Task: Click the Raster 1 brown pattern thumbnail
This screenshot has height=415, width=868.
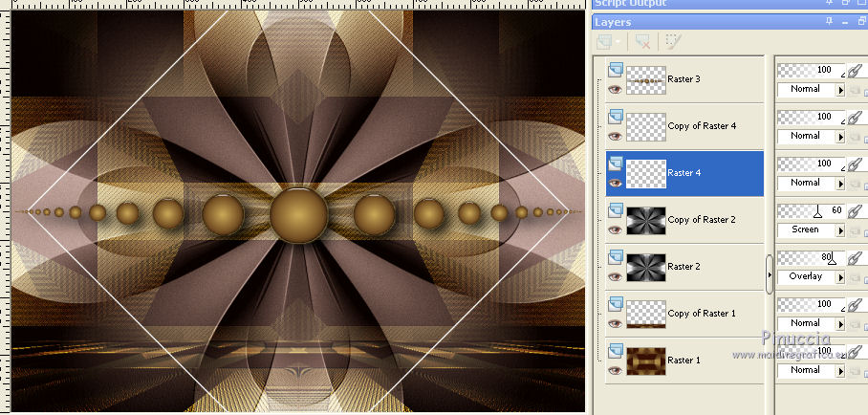Action: (x=646, y=361)
